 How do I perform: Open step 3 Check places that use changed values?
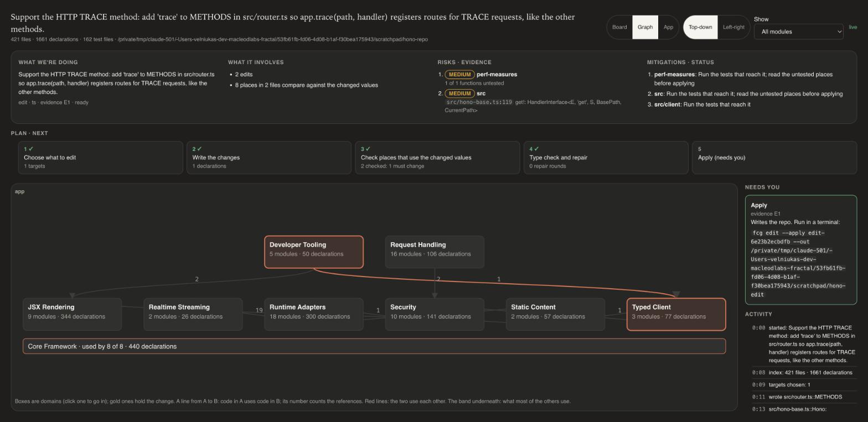point(437,158)
